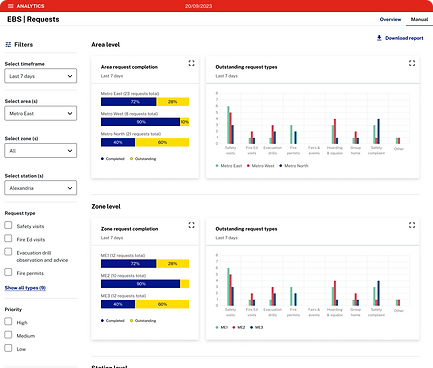The width and height of the screenshot is (433, 368).
Task: Open the Select area dropdown showing Metro East
Action: click(x=41, y=113)
